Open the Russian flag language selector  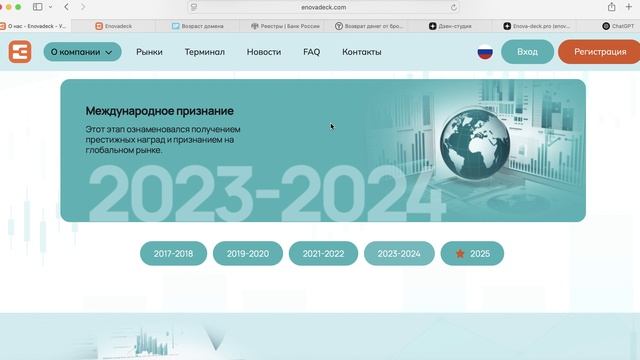(485, 52)
